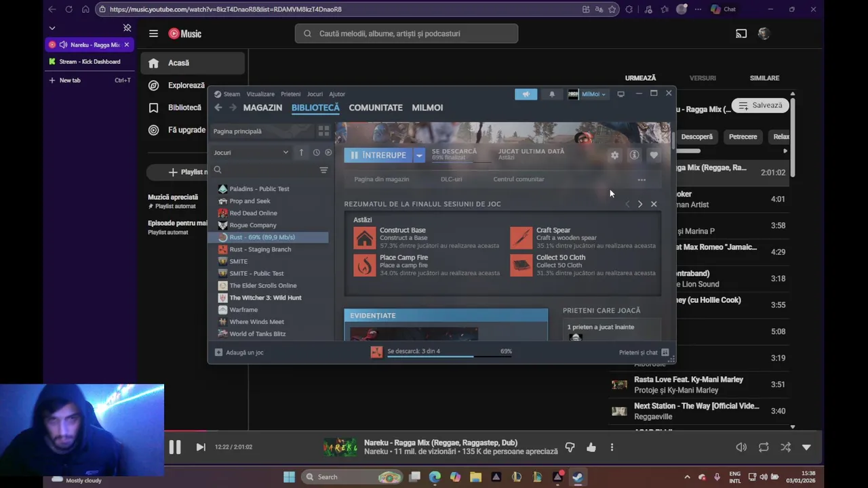Toggle repeat in YouTube Music player
The width and height of the screenshot is (868, 488).
pyautogui.click(x=764, y=447)
